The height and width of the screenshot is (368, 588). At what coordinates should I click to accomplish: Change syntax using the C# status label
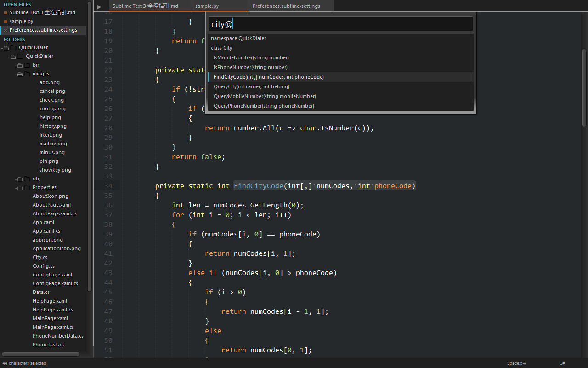pyautogui.click(x=561, y=363)
